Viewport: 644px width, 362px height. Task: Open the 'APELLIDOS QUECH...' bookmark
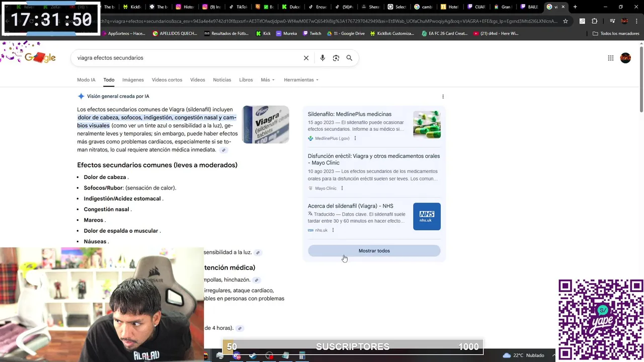pos(175,34)
